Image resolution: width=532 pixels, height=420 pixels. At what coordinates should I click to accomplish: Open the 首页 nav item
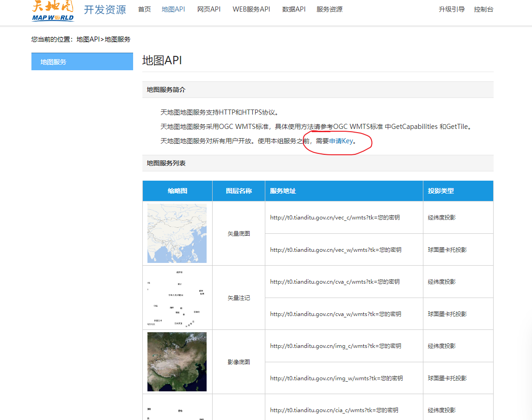144,9
